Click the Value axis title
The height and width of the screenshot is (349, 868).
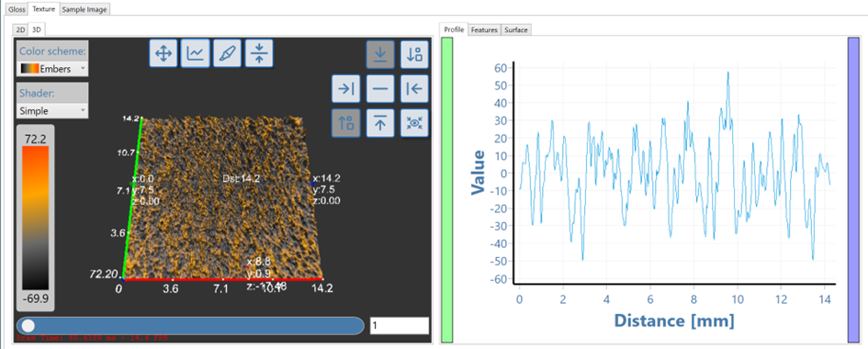point(478,173)
